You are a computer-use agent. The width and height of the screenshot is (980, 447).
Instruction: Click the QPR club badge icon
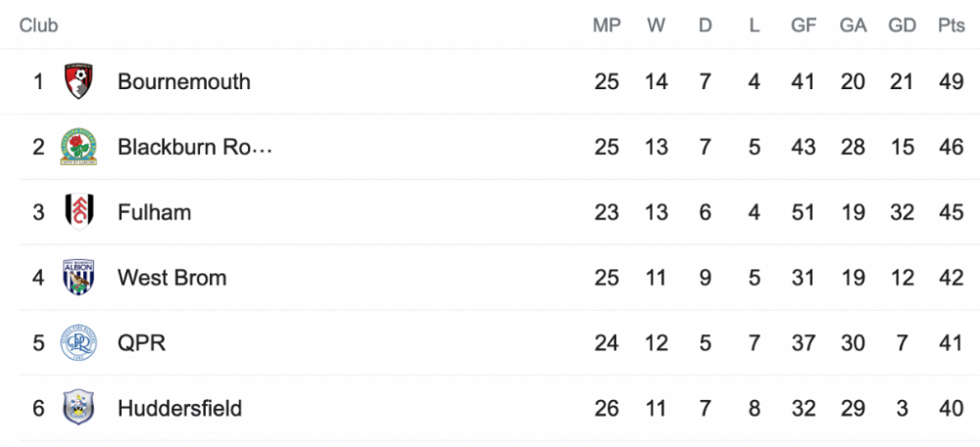(x=77, y=343)
